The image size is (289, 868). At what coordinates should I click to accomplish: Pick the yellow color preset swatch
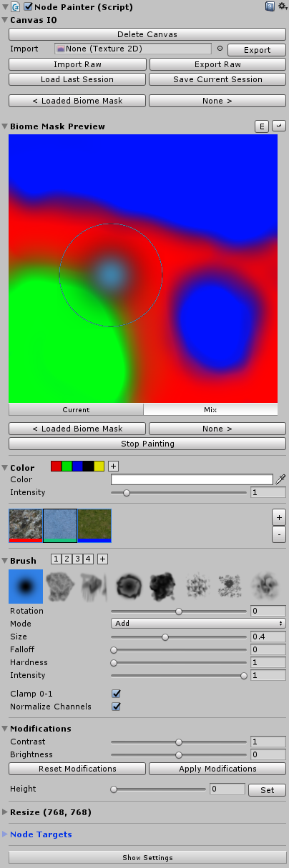click(99, 466)
